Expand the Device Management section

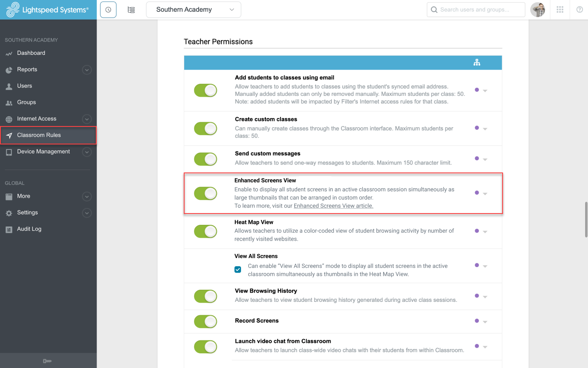[87, 152]
